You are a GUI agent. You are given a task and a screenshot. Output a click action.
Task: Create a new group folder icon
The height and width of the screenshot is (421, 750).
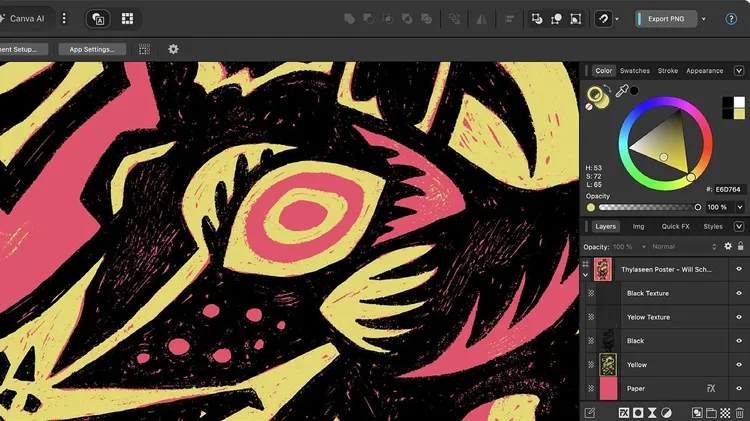pyautogui.click(x=711, y=412)
